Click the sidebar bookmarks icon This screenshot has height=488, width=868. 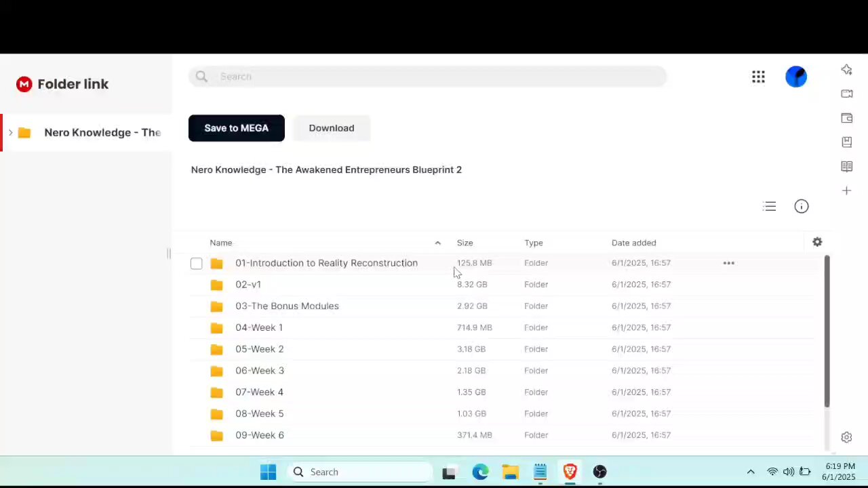pyautogui.click(x=847, y=142)
